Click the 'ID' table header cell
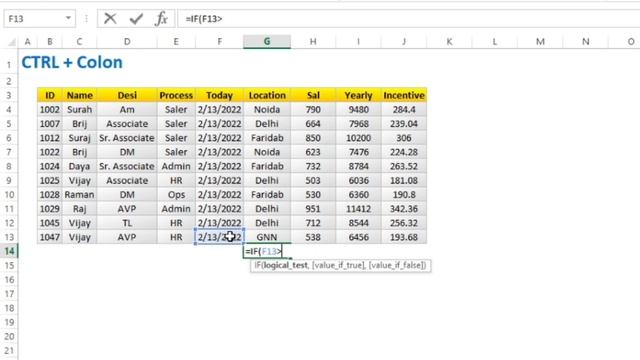Screen dimensions: 640x360 coord(50,95)
